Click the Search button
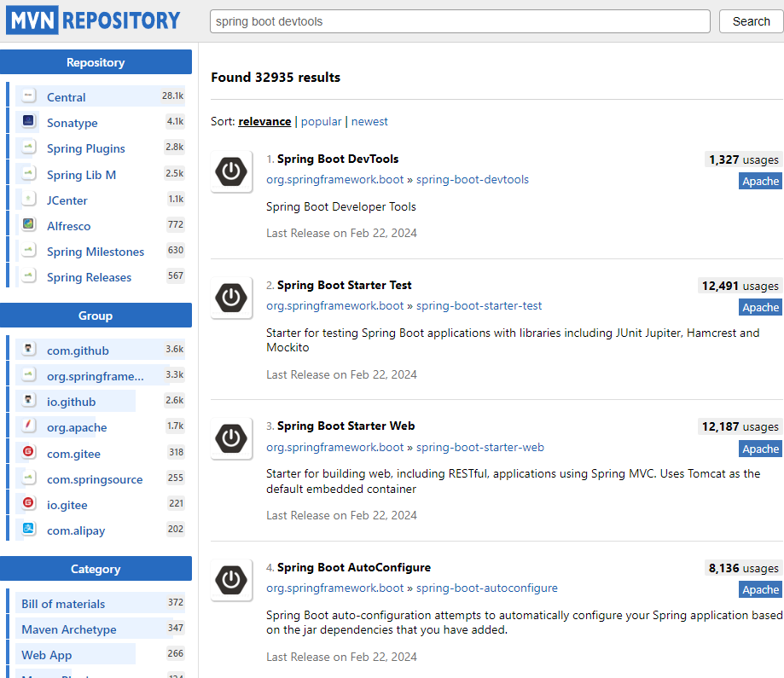The height and width of the screenshot is (678, 784). coord(751,21)
